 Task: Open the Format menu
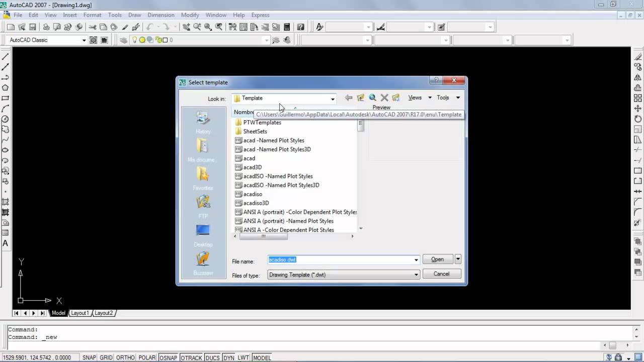tap(93, 15)
